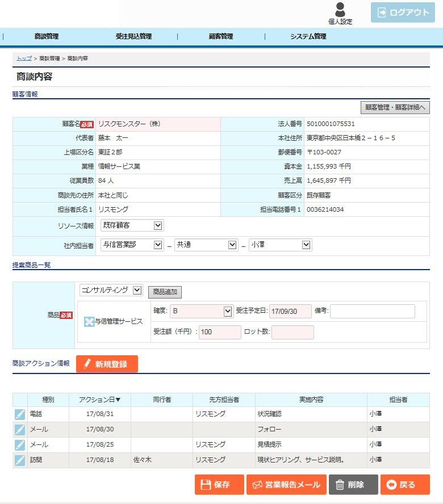Screen dimensions: 443x504
Task: Edit the 17/08/25 メール row pencil icon
Action: pos(20,445)
